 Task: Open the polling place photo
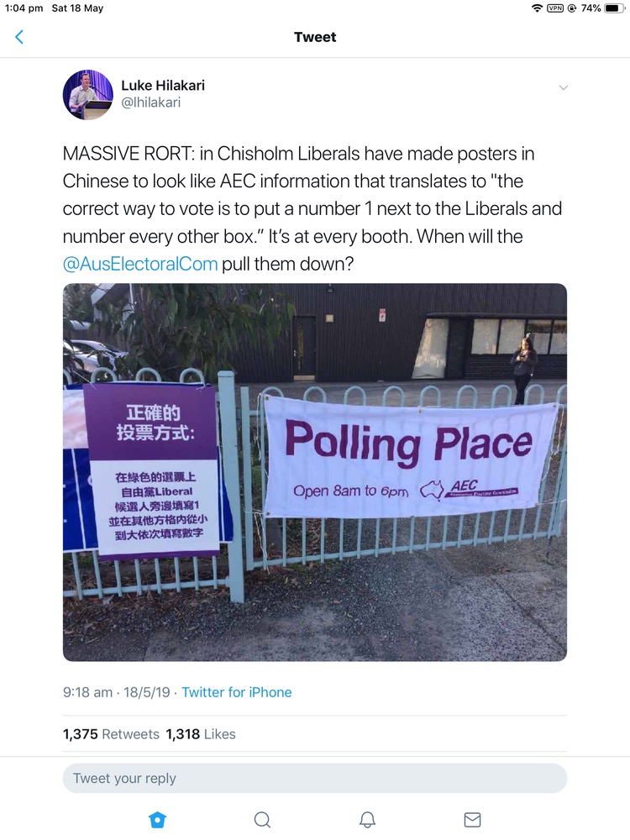[314, 472]
